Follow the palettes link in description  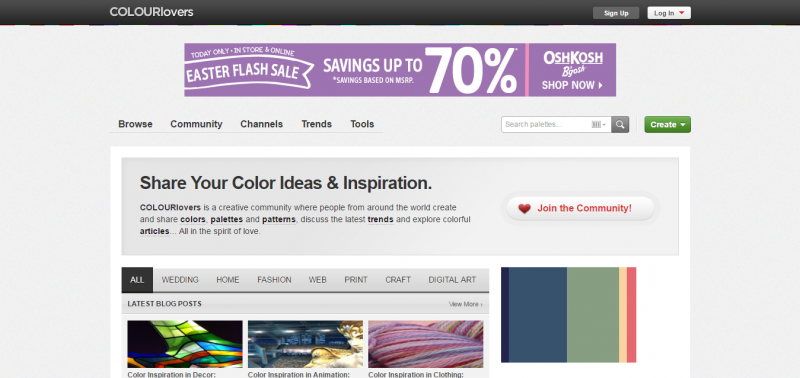[227, 220]
